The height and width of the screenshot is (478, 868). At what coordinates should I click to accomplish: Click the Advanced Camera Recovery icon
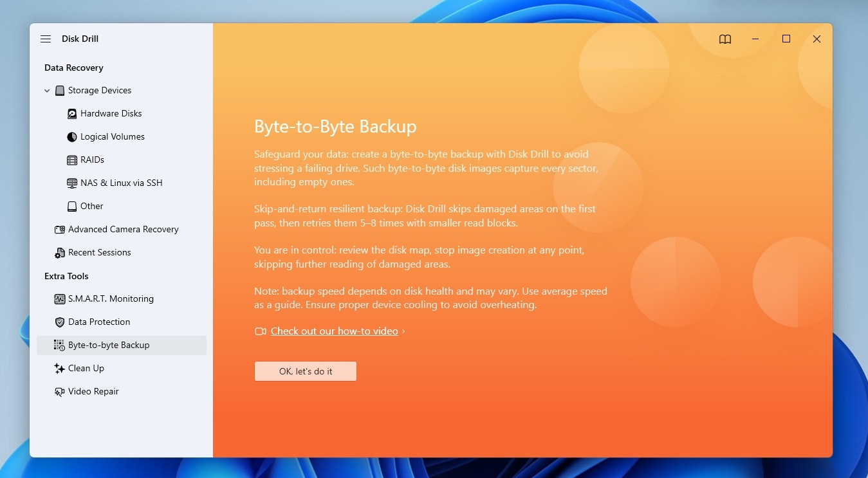(60, 230)
